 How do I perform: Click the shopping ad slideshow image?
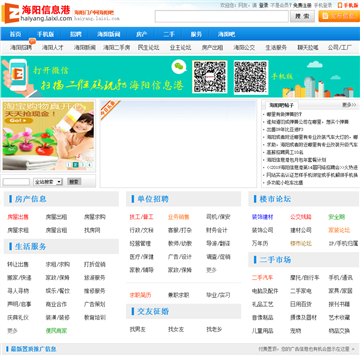(48, 136)
